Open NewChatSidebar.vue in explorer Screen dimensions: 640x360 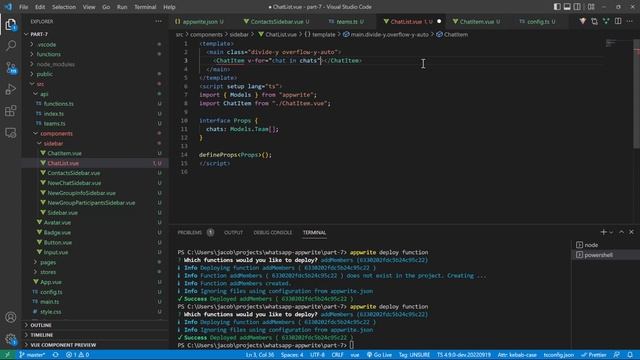pos(95,183)
